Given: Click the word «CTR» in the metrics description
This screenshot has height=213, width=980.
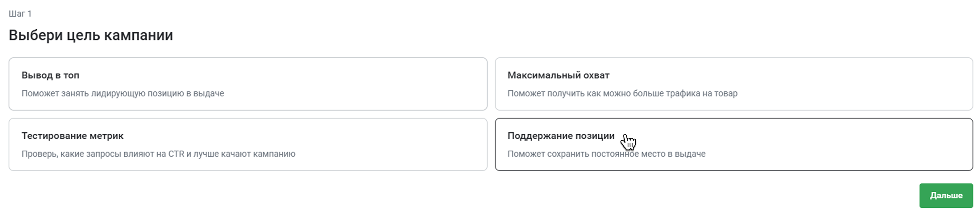Looking at the screenshot, I should [176, 154].
